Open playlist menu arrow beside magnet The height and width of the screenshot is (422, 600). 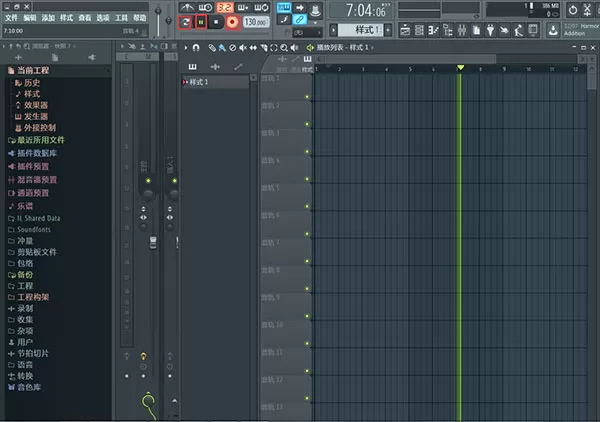click(x=186, y=47)
